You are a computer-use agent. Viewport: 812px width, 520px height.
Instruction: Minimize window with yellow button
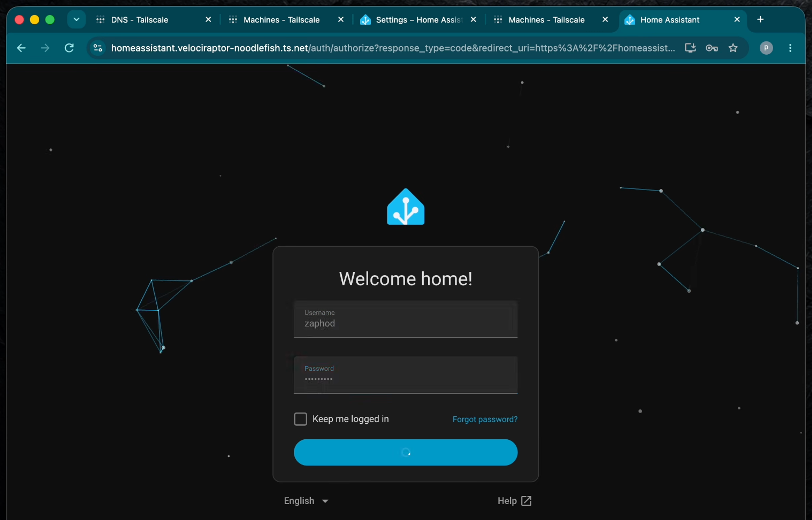tap(34, 20)
